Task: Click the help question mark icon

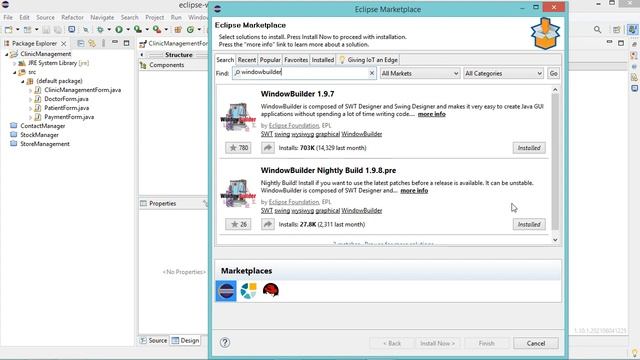Action: pyautogui.click(x=225, y=342)
